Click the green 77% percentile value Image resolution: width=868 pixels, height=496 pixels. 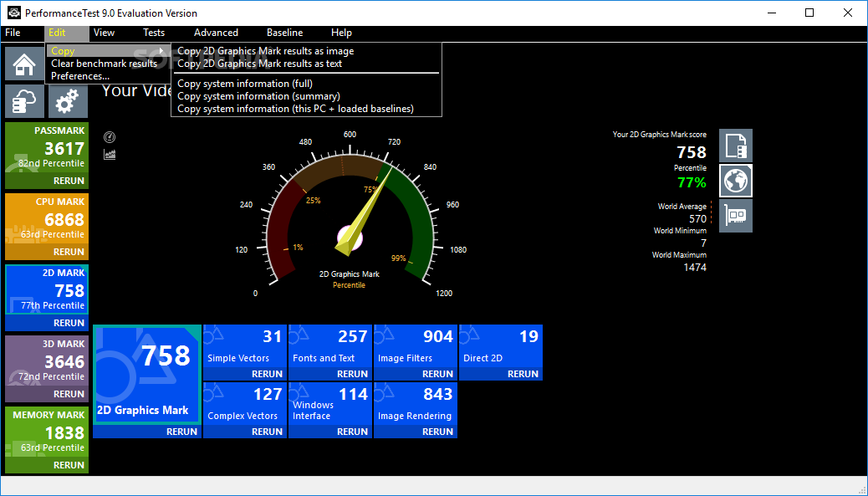click(692, 182)
